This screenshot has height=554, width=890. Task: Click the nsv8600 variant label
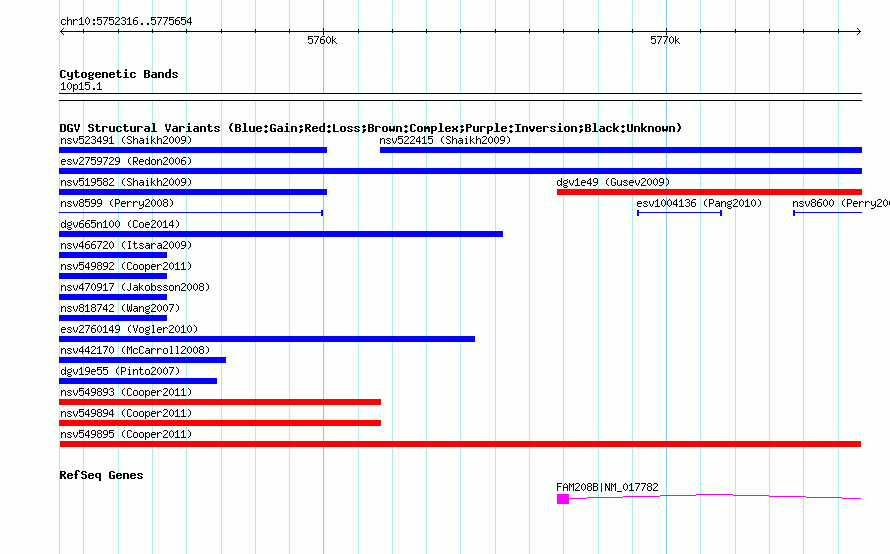pyautogui.click(x=841, y=203)
